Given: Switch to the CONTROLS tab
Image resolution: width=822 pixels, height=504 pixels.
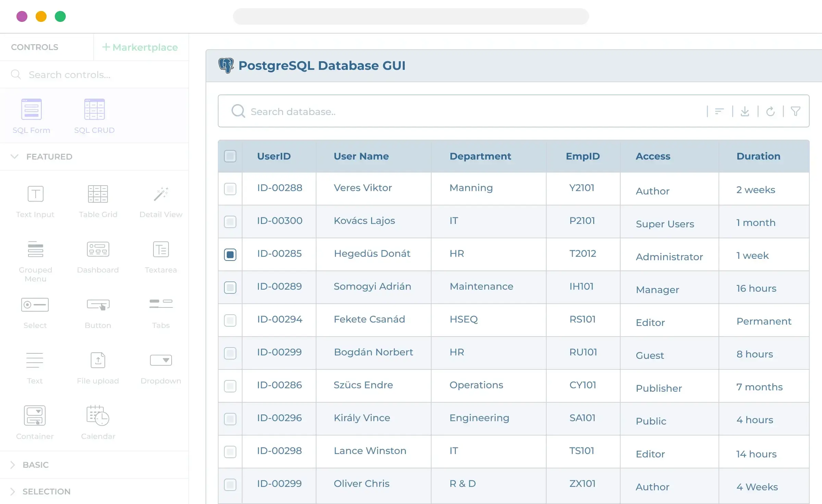Looking at the screenshot, I should 35,47.
